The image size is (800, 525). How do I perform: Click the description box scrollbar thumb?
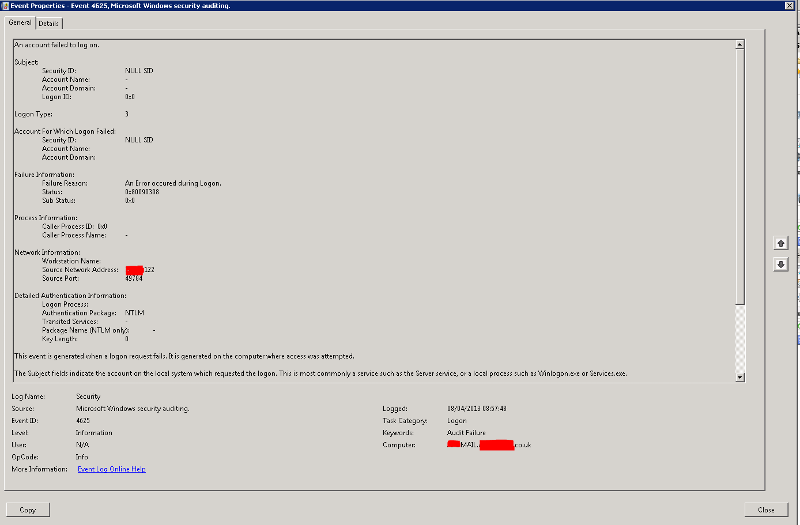[740, 177]
